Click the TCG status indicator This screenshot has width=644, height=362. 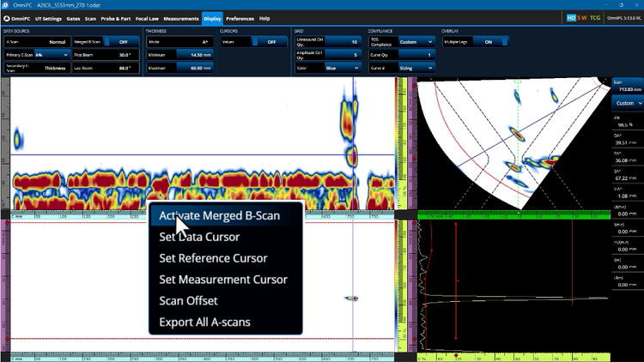click(x=596, y=18)
